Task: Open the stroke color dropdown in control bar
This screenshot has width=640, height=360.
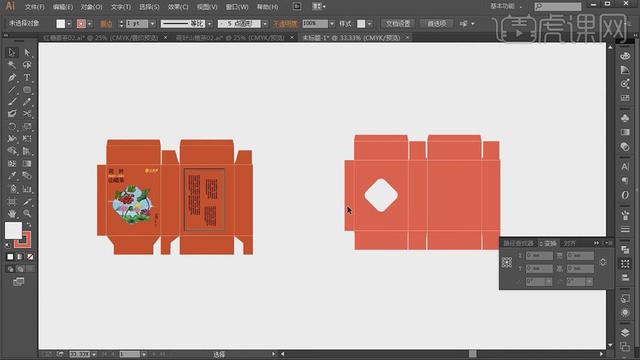Action: [x=90, y=24]
